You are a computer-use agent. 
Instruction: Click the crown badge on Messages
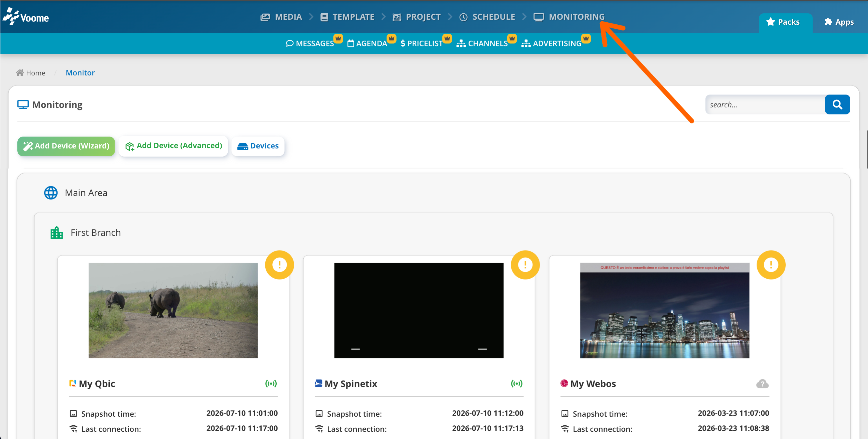tap(338, 39)
